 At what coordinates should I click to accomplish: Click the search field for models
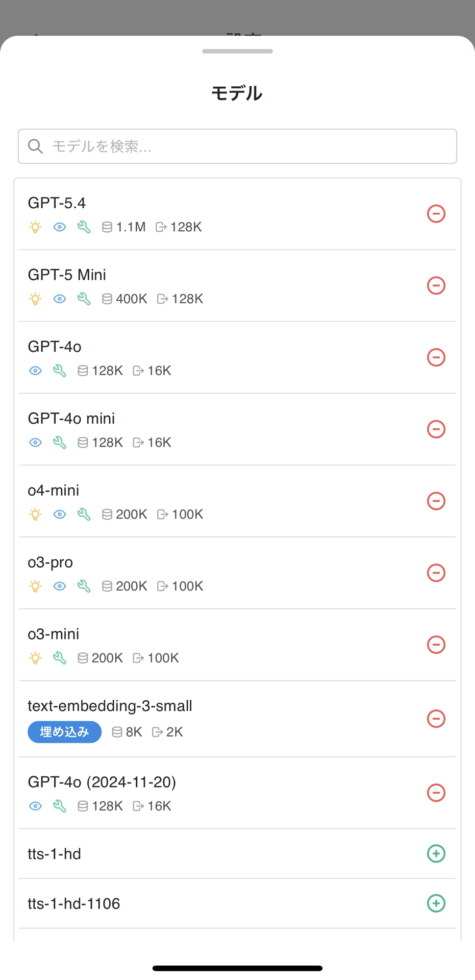[245, 146]
